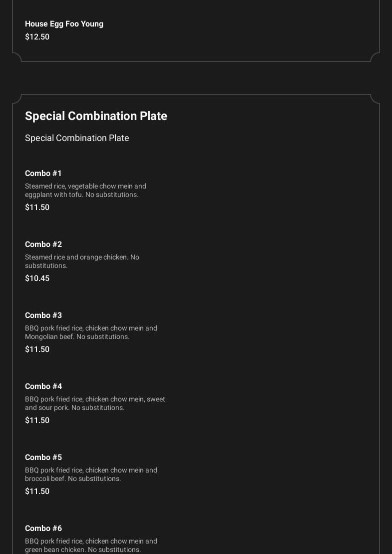Choose the Combo #2 menu item
The height and width of the screenshot is (554, 392).
(x=43, y=244)
